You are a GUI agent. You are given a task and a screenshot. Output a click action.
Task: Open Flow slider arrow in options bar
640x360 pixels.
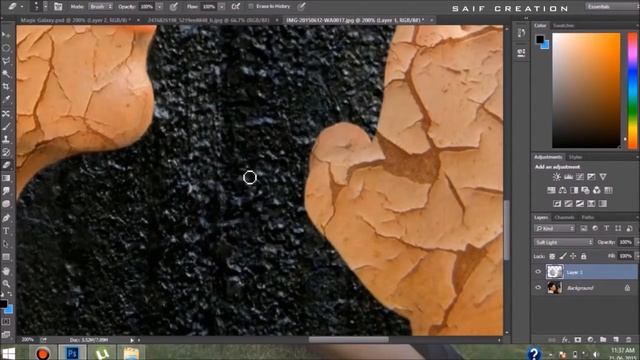point(222,7)
